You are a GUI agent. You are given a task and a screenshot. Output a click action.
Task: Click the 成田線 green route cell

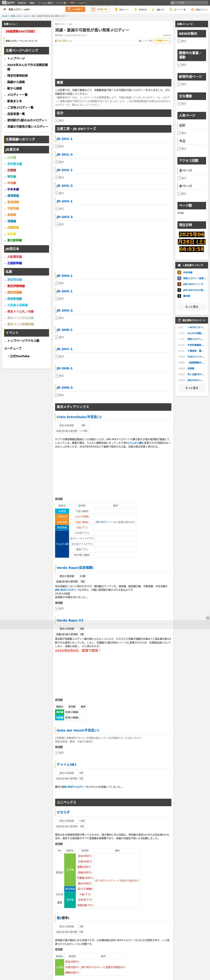(60, 712)
